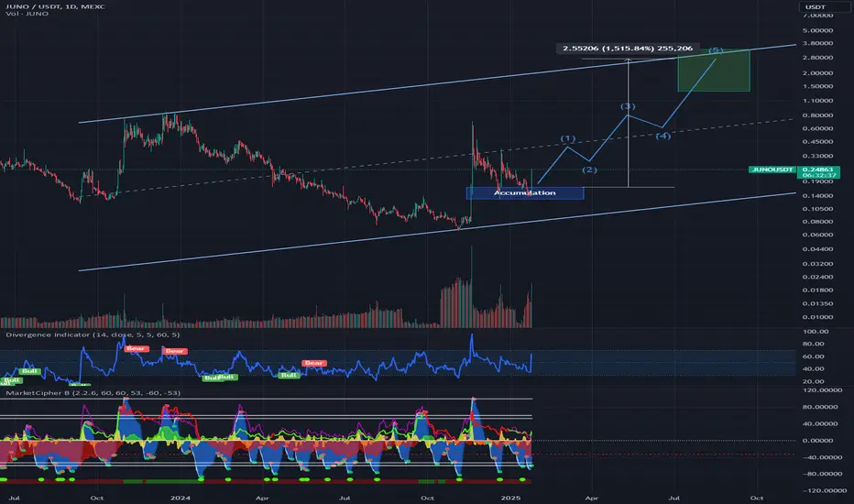Select the blue Accumulation rectangle
The width and height of the screenshot is (854, 504).
(x=525, y=192)
